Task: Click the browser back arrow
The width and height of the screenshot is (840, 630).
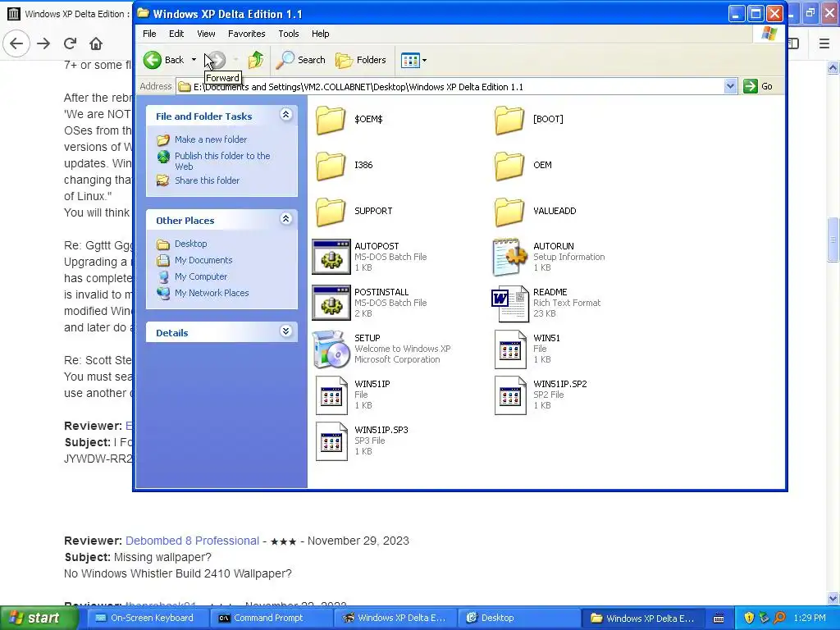Action: pos(16,43)
